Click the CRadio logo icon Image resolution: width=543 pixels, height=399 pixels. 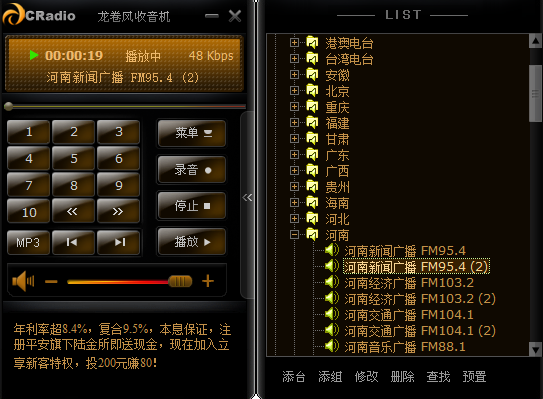point(14,15)
